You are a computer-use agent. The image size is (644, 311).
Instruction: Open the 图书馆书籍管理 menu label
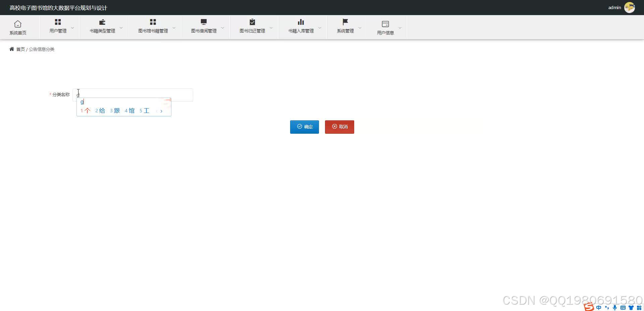(x=153, y=31)
